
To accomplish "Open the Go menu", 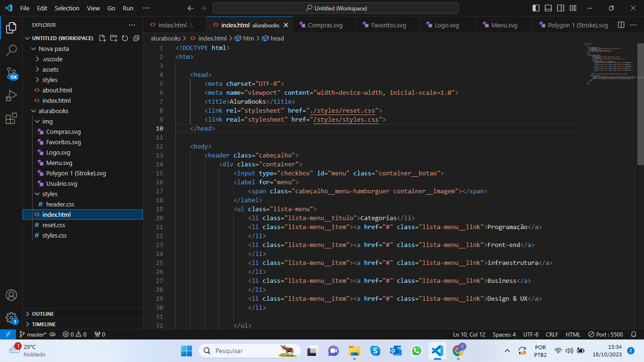I will click(x=111, y=8).
